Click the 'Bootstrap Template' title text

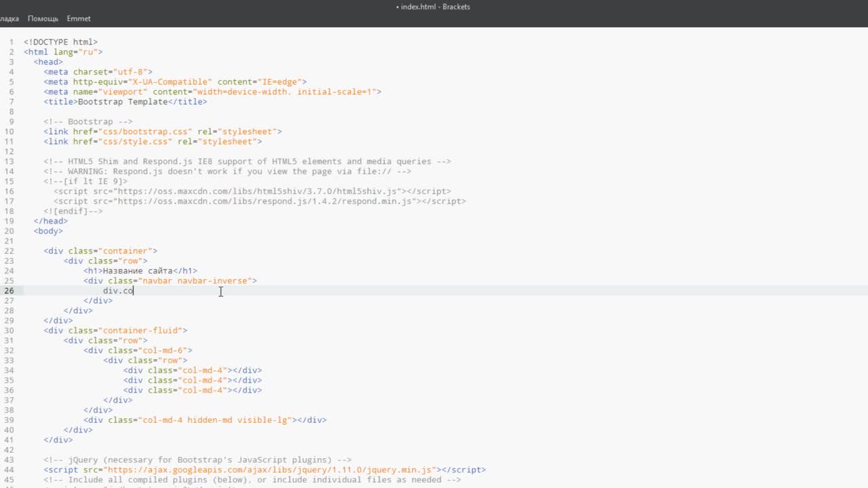pos(123,102)
